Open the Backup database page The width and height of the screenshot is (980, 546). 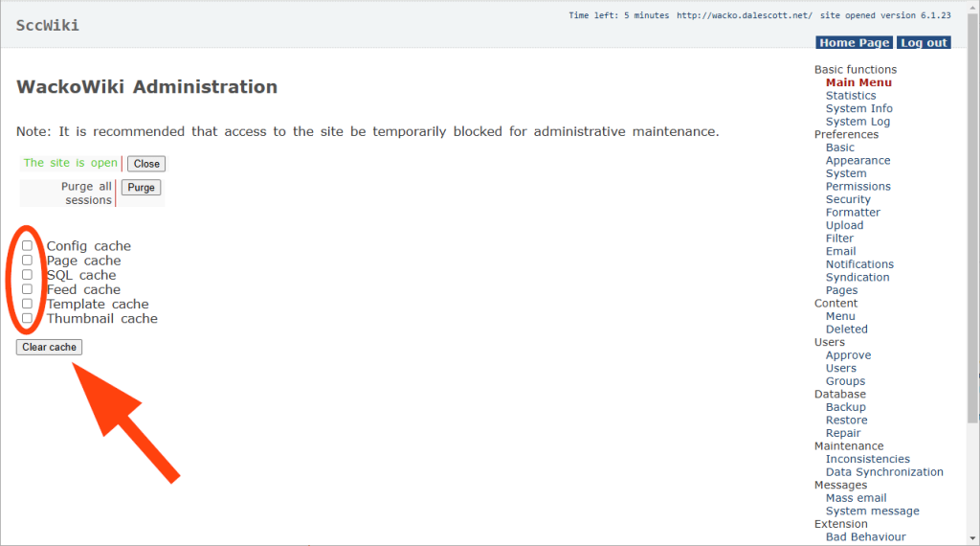coord(845,407)
